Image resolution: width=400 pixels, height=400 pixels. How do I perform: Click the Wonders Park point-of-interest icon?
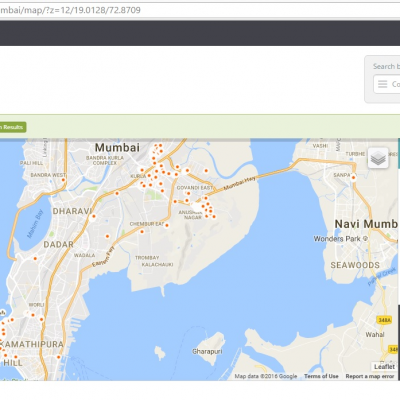point(365,239)
